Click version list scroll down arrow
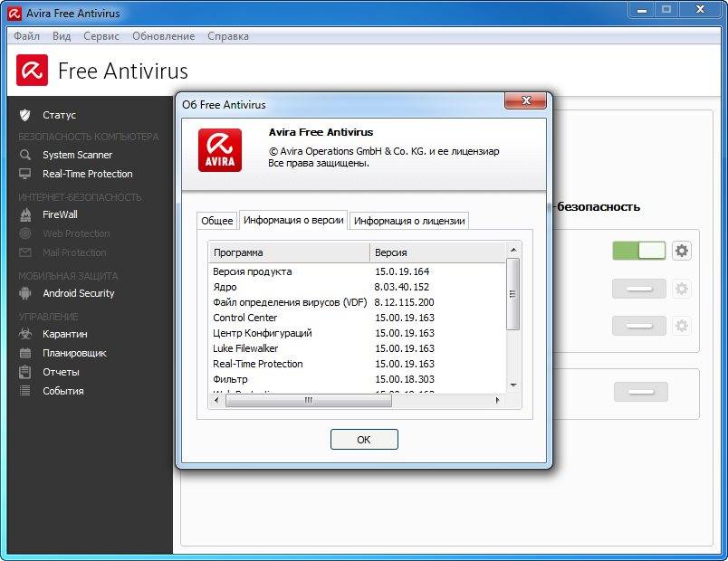This screenshot has height=561, width=728. 513,385
